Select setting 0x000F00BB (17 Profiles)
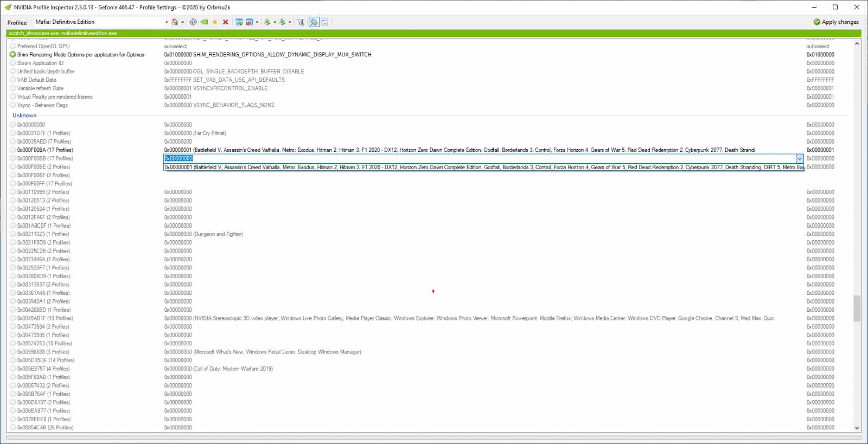This screenshot has height=444, width=868. click(x=45, y=159)
